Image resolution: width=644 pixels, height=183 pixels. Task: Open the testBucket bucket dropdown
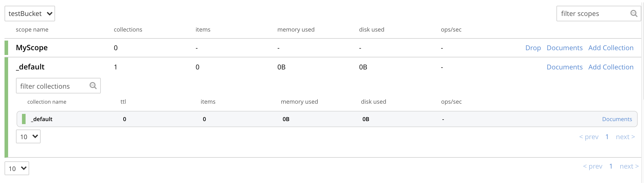click(x=30, y=14)
